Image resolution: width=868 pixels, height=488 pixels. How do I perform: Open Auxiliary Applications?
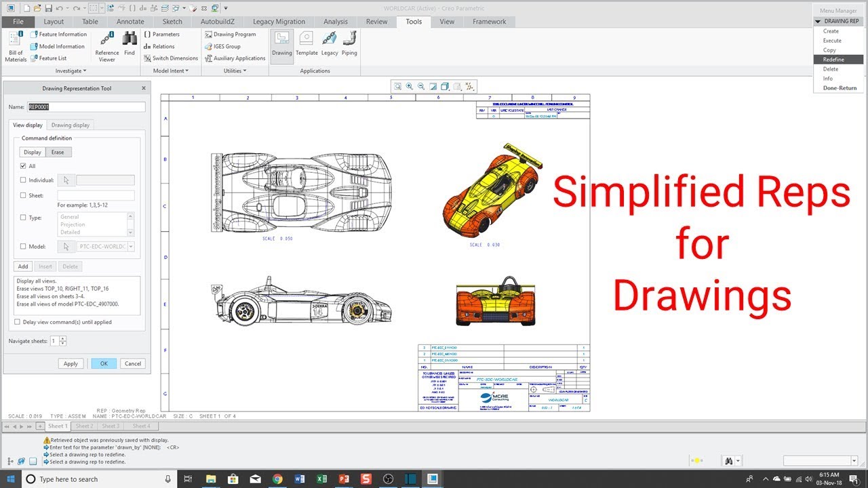pos(235,58)
